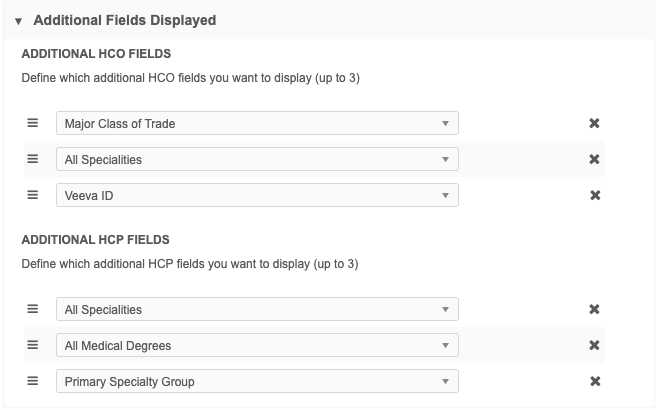Remove the HCP All Specialities field
The height and width of the screenshot is (410, 658).
[x=594, y=309]
